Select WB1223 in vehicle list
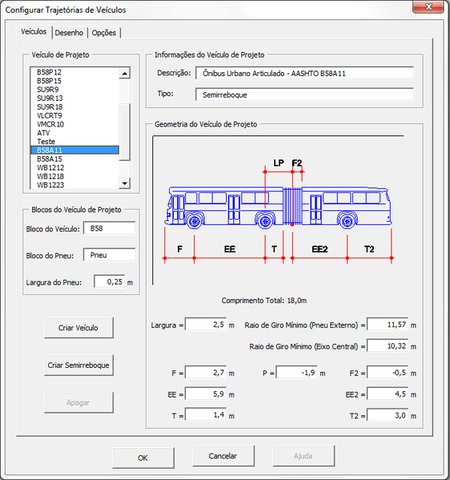Image resolution: width=450 pixels, height=480 pixels. pyautogui.click(x=75, y=185)
